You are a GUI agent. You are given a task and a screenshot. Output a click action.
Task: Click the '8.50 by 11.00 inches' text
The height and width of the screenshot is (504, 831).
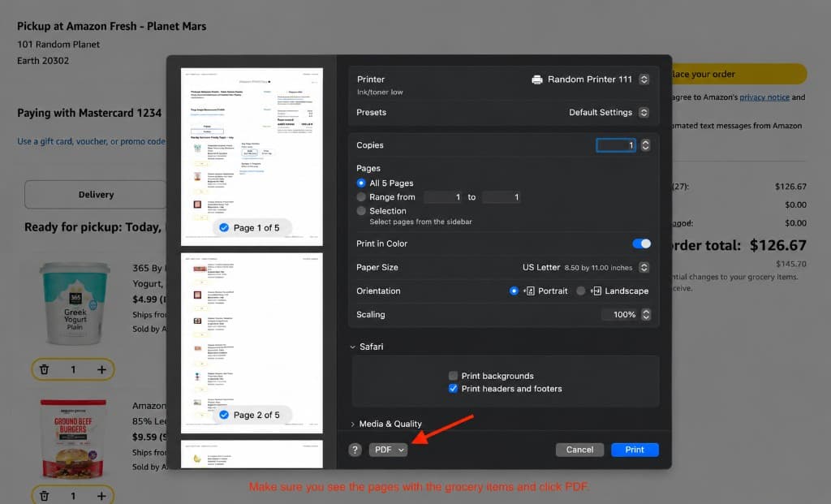598,268
